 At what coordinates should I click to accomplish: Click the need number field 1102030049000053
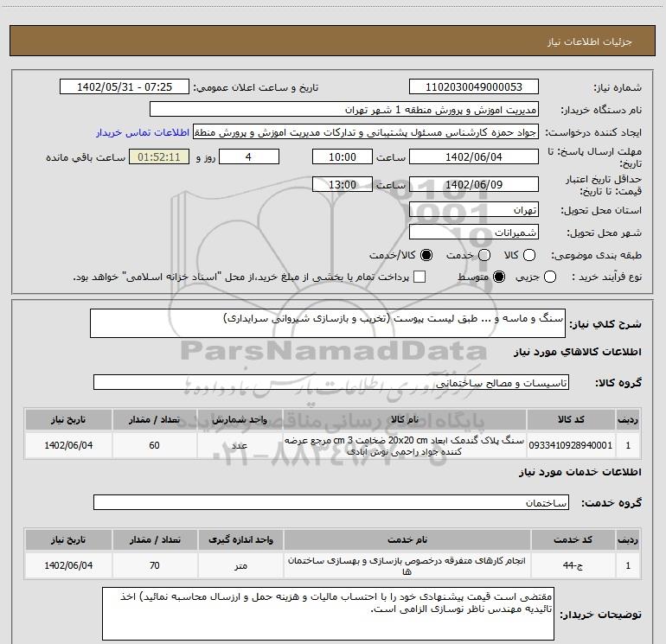(x=474, y=87)
